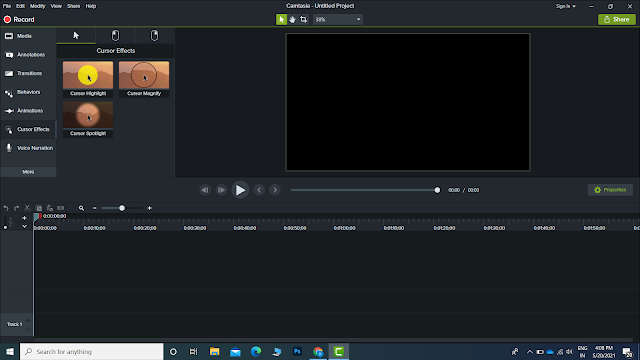Image resolution: width=640 pixels, height=360 pixels.
Task: Open the Animations panel
Action: tap(28, 111)
